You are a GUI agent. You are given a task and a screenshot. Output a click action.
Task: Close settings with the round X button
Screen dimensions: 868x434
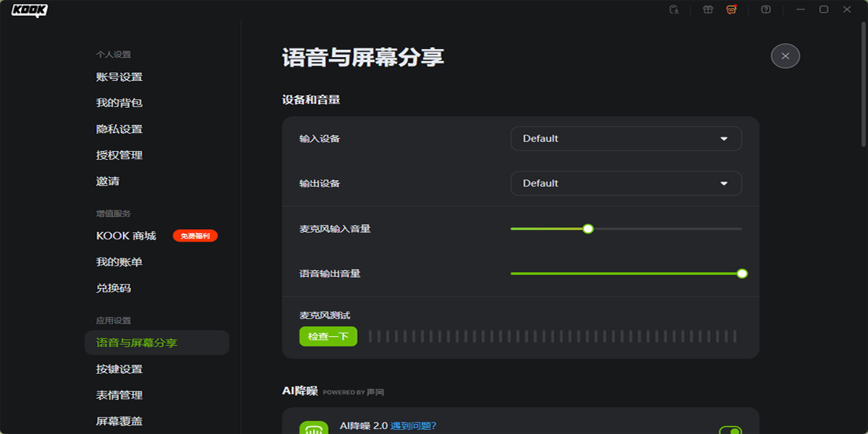tap(785, 56)
